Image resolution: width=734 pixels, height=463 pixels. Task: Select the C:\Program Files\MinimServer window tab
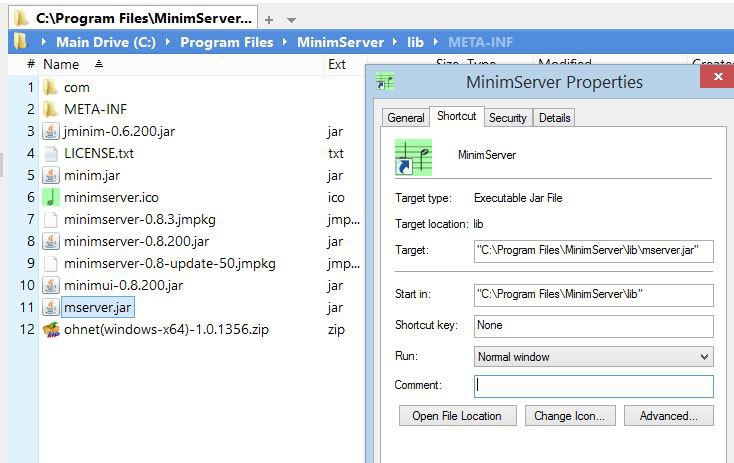pyautogui.click(x=133, y=18)
